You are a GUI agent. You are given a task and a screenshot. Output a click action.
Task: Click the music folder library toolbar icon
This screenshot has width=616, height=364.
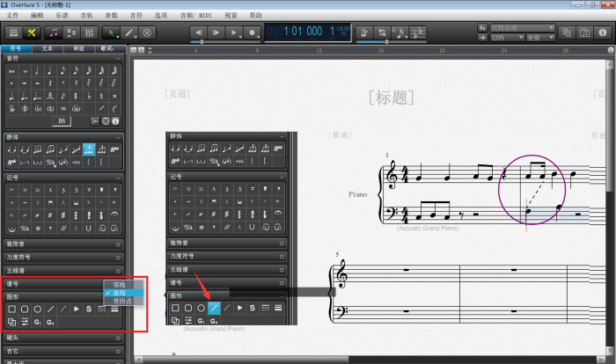pyautogui.click(x=584, y=33)
